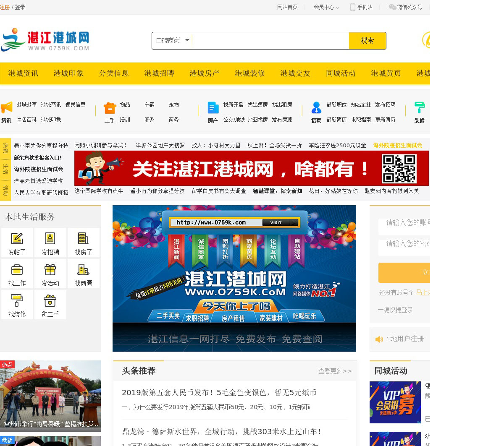Click the 湛江港城网 site logo
504x446 pixels.
pyautogui.click(x=45, y=40)
